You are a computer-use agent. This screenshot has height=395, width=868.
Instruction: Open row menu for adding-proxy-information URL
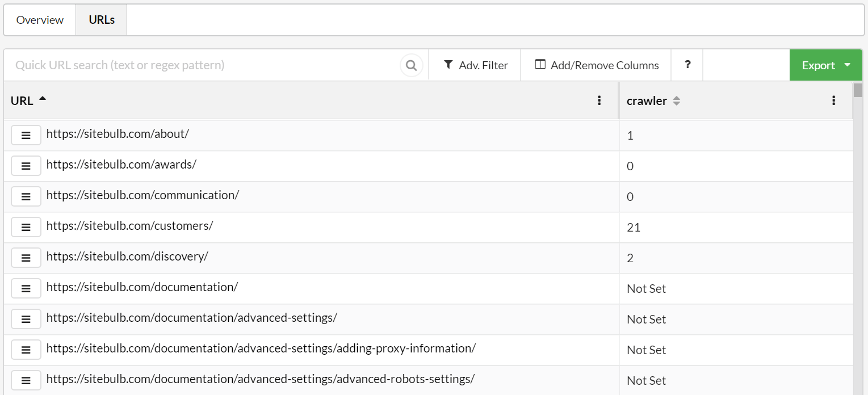(x=26, y=350)
